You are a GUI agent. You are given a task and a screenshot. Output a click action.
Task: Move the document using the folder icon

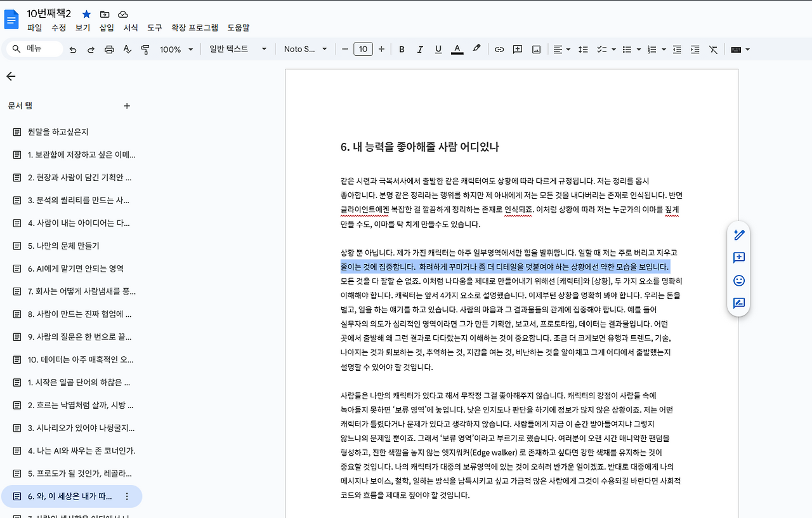105,14
